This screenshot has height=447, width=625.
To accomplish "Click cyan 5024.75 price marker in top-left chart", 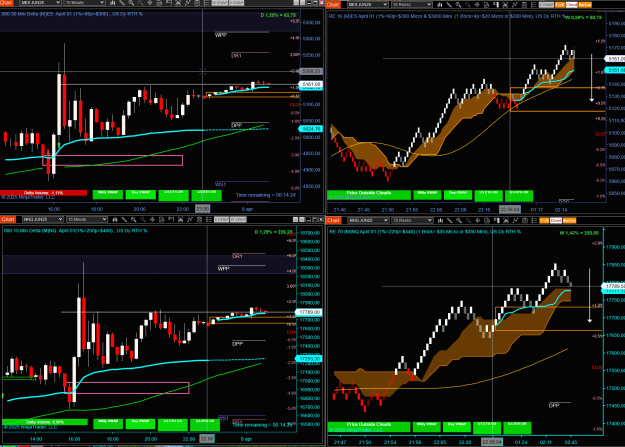I will tap(310, 129).
